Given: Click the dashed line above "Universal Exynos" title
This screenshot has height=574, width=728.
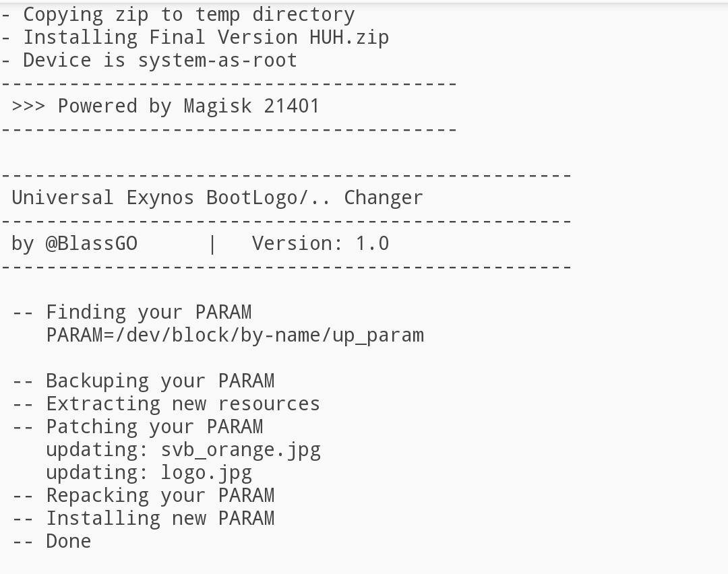Looking at the screenshot, I should (x=286, y=175).
